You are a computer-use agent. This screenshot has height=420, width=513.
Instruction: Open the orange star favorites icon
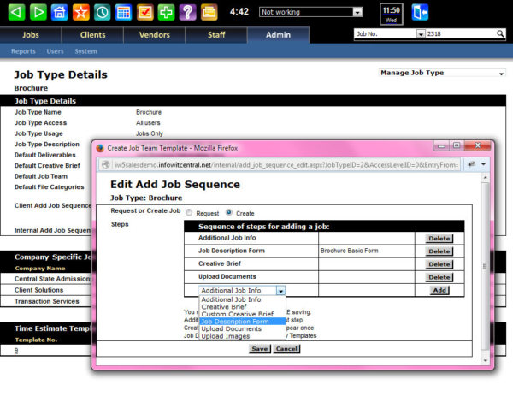pyautogui.click(x=81, y=13)
